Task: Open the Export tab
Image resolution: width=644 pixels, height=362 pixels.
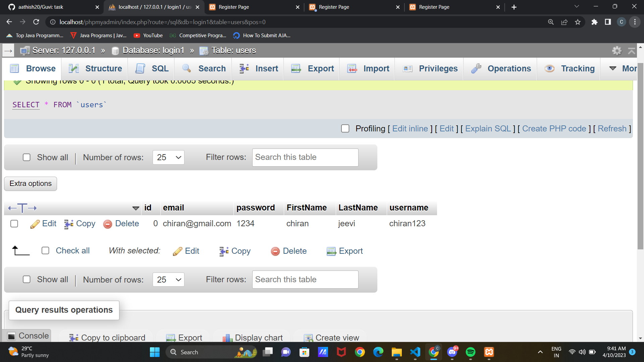Action: (312, 69)
